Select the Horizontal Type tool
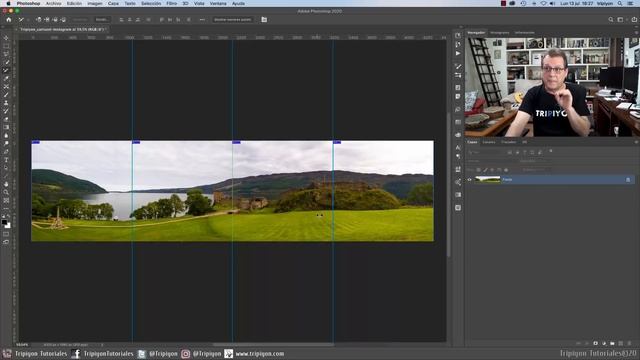The width and height of the screenshot is (640, 360). tap(6, 160)
